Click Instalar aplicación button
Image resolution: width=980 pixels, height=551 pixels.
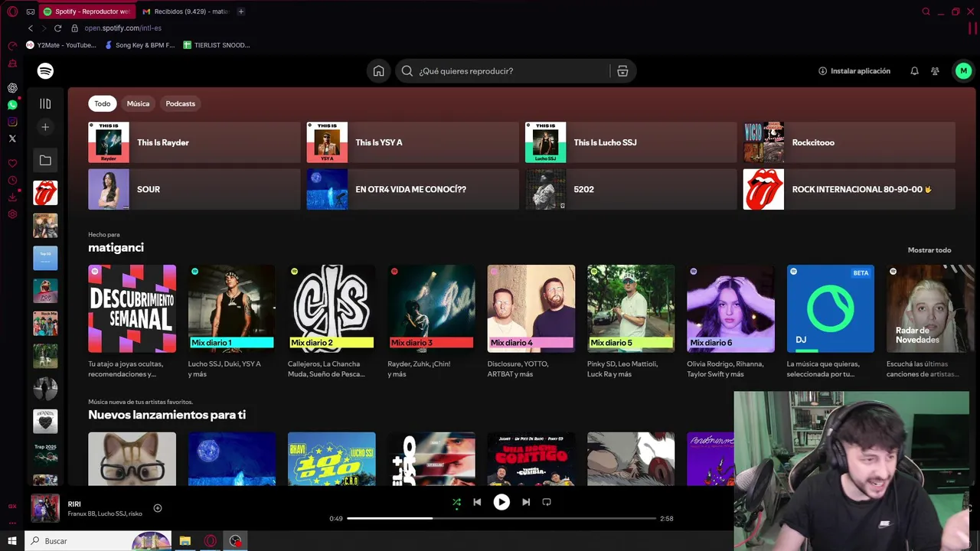(854, 71)
